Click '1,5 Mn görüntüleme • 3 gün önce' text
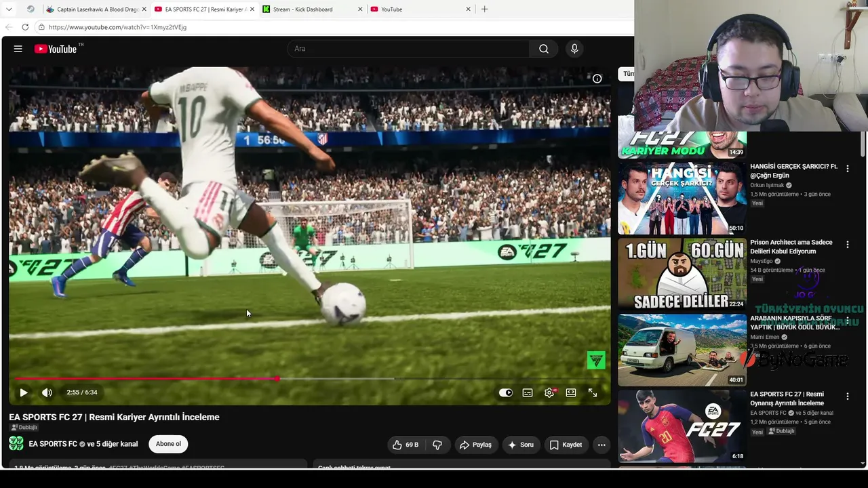The height and width of the screenshot is (488, 868). click(x=790, y=195)
